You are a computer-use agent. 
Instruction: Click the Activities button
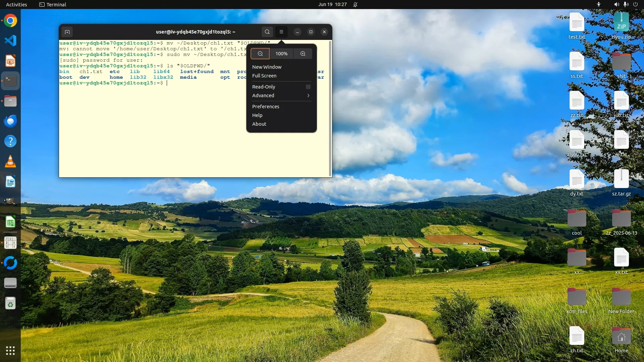click(x=16, y=5)
